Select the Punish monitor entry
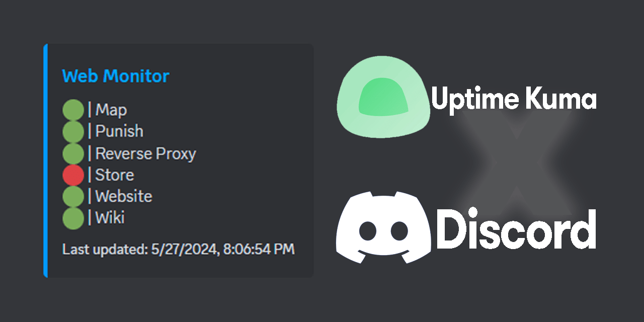 click(x=119, y=131)
